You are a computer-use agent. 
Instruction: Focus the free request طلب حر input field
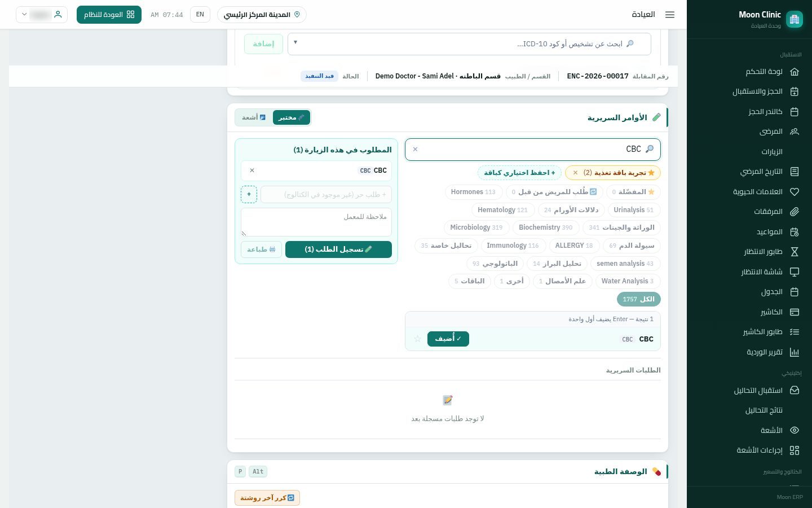point(326,194)
